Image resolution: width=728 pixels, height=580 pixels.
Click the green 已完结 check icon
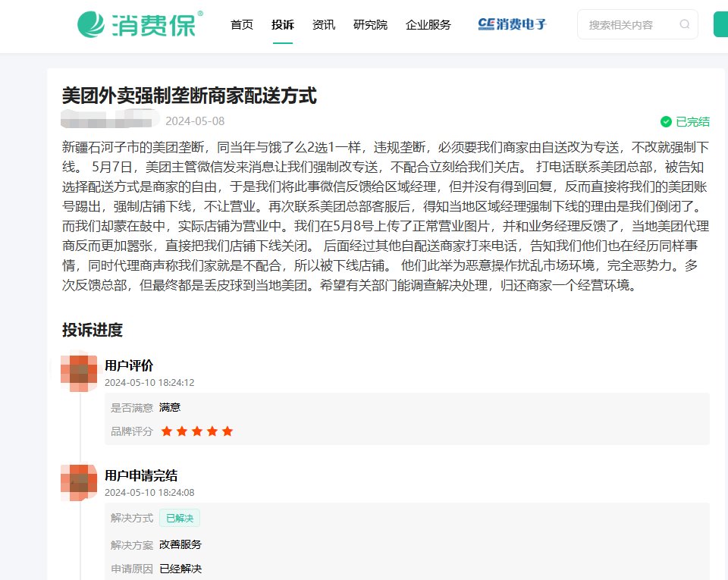tap(666, 121)
